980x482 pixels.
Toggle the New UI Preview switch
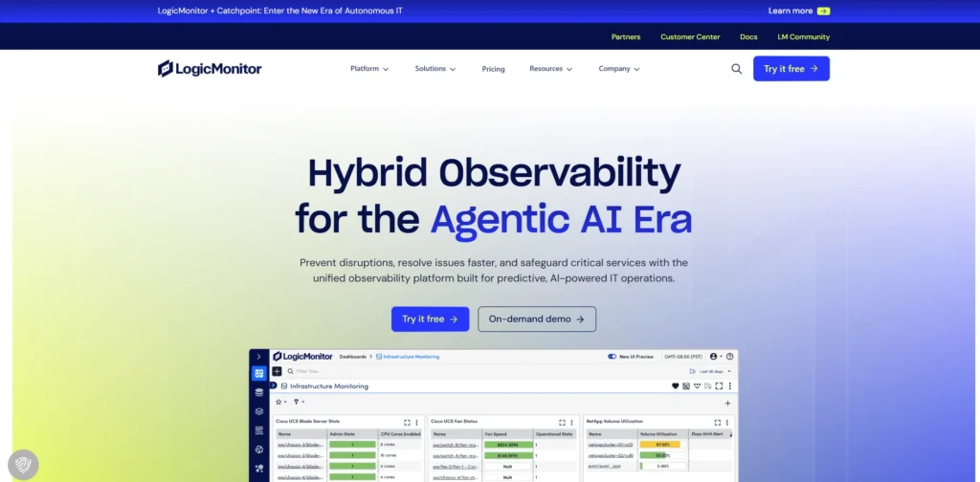[612, 357]
